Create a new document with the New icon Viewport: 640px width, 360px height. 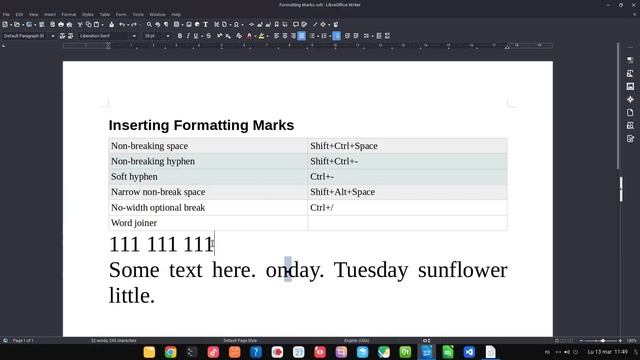click(x=5, y=24)
